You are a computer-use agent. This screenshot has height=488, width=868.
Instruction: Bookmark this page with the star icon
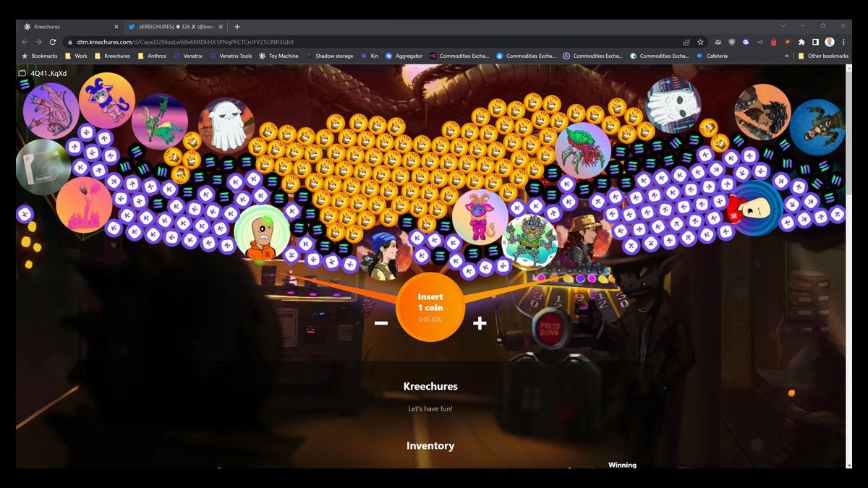pos(700,42)
